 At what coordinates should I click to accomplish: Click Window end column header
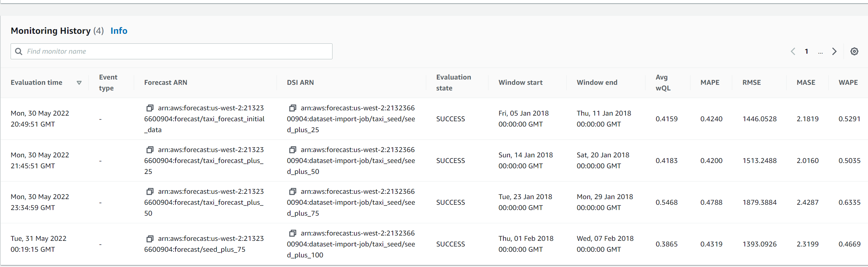[597, 82]
